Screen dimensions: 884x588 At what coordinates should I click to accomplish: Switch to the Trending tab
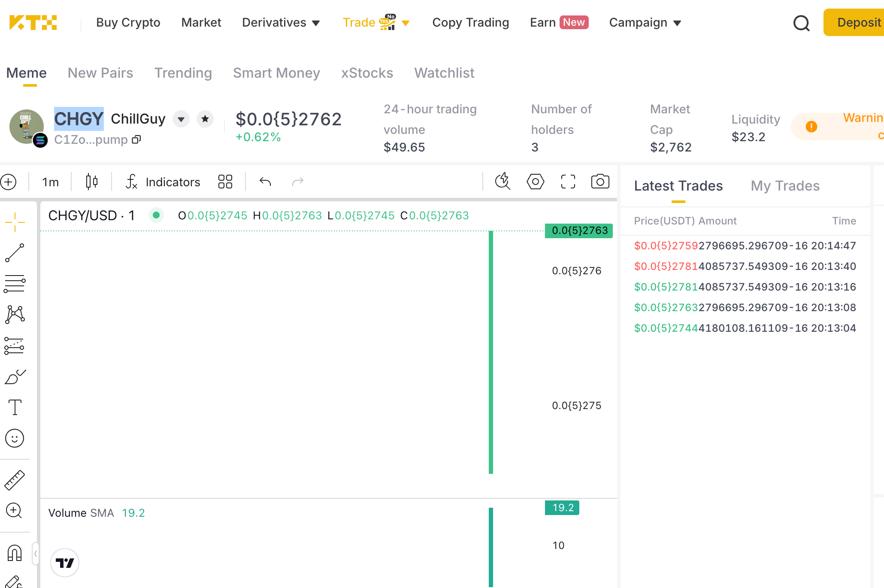(183, 73)
